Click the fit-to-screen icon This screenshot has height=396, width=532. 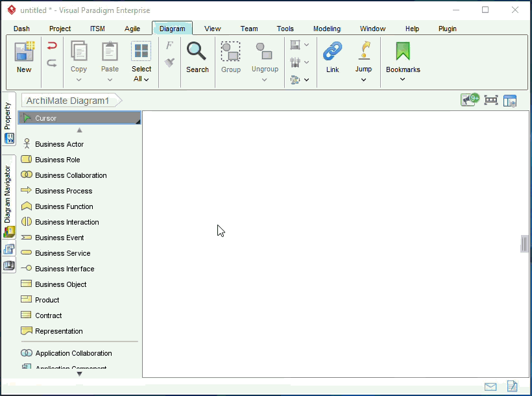491,100
